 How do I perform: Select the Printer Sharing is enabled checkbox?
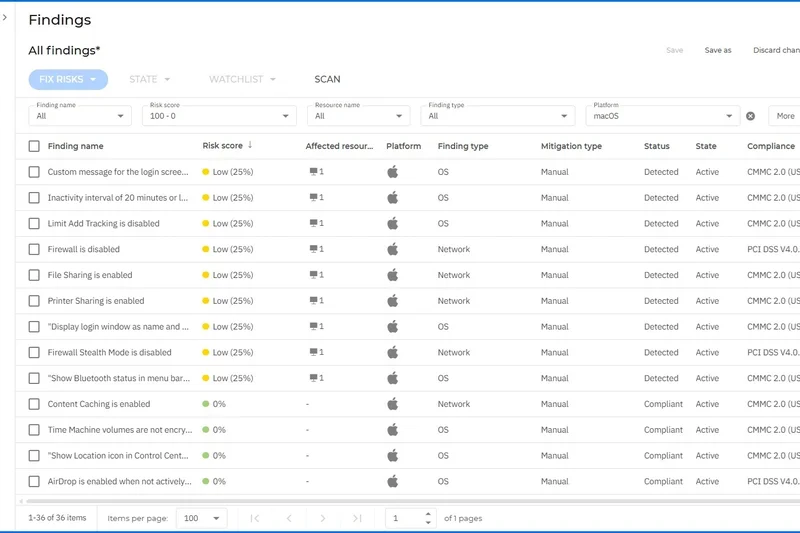click(34, 301)
